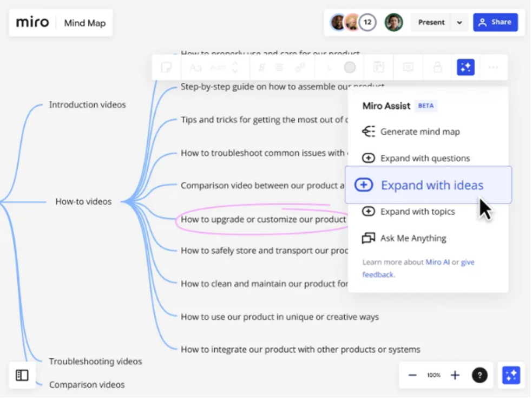This screenshot has width=532, height=400.
Task: Select the Introduction videos node
Action: [87, 104]
